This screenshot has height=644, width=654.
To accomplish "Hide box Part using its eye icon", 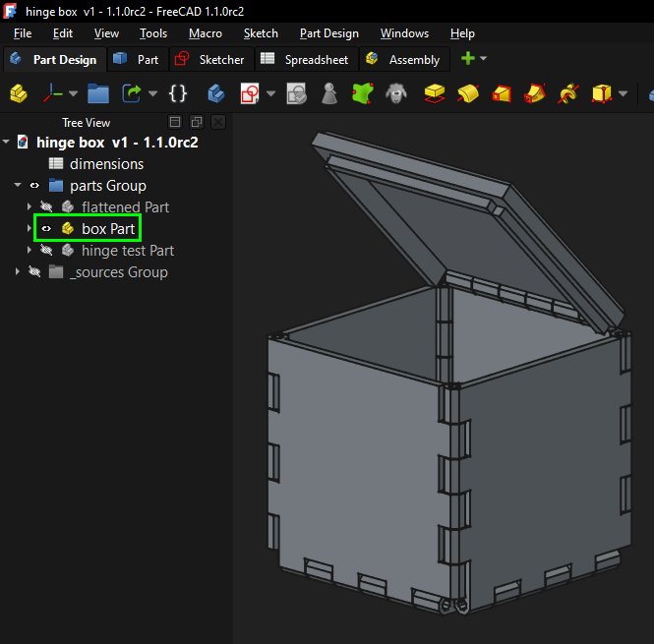I will pos(46,228).
